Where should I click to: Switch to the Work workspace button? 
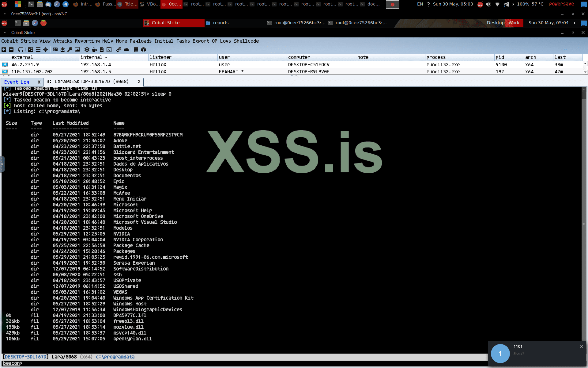[x=514, y=23]
